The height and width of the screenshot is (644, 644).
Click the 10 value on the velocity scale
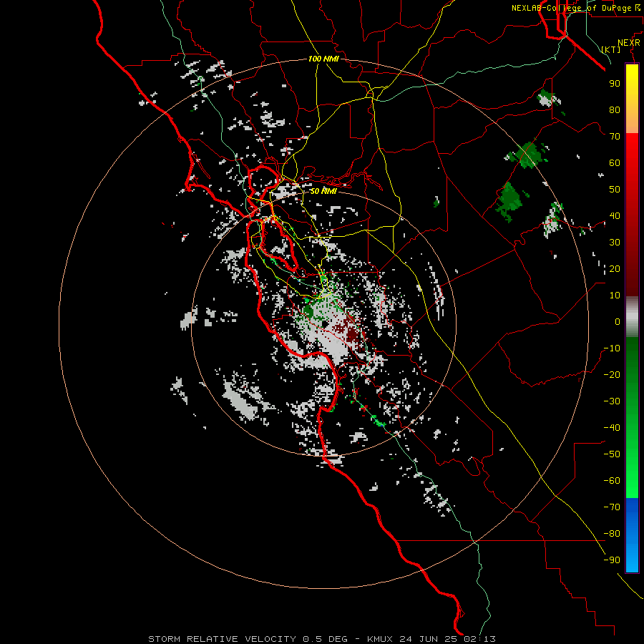point(615,296)
